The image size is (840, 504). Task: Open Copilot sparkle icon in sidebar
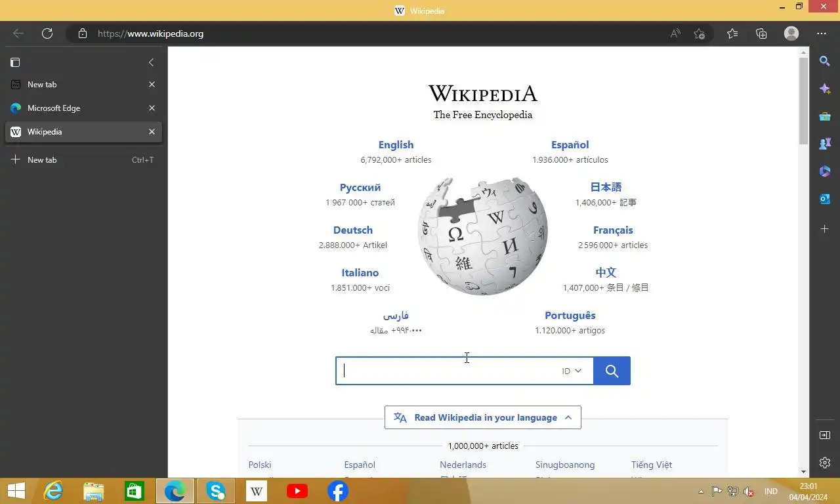pos(825,89)
